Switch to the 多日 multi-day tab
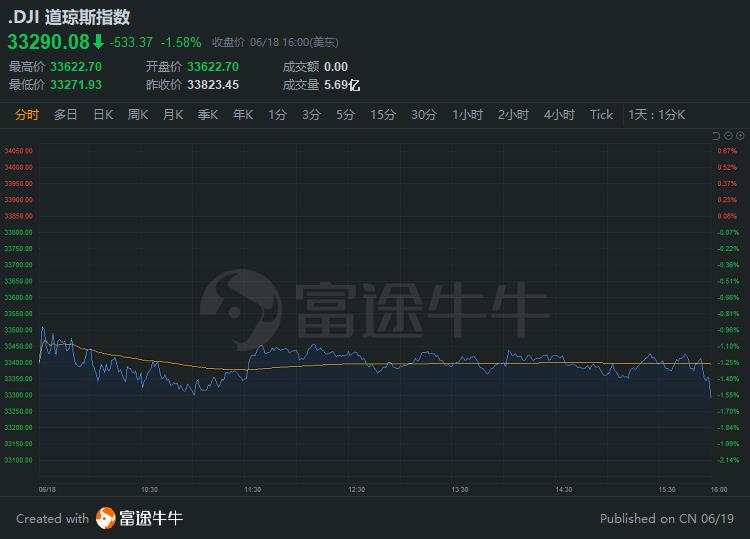The image size is (750, 539). tap(65, 115)
